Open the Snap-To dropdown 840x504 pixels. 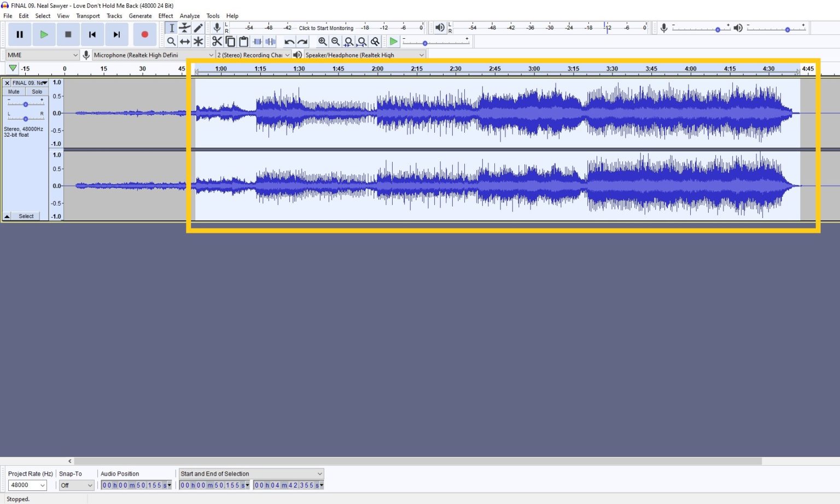(x=75, y=485)
